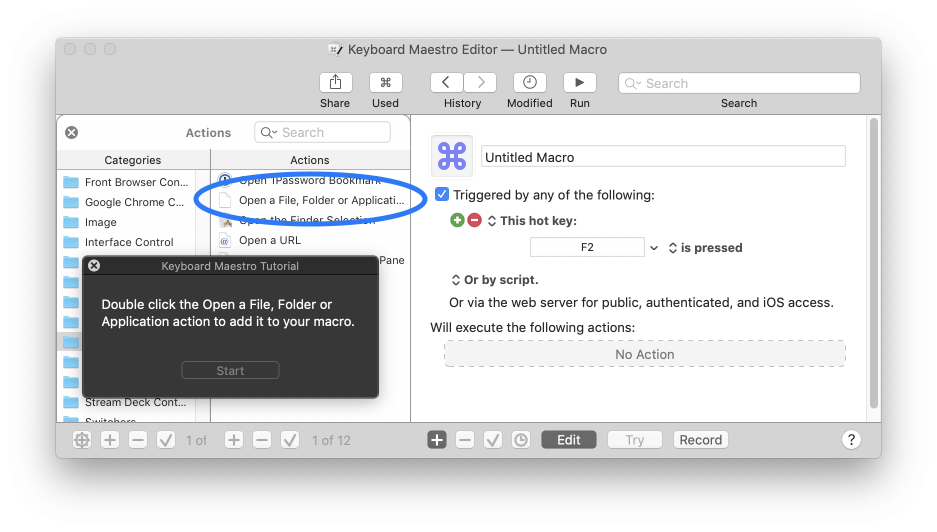Click the Categories column header
This screenshot has width=937, height=532.
tap(133, 160)
